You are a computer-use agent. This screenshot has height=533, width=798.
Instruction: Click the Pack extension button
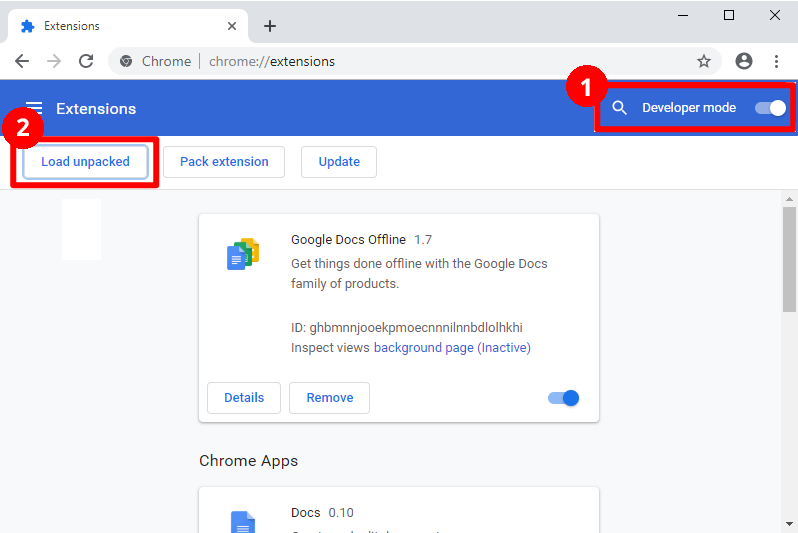(224, 162)
